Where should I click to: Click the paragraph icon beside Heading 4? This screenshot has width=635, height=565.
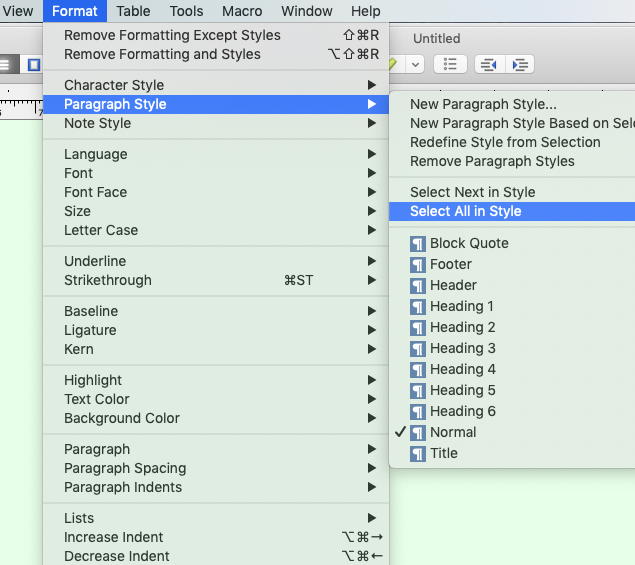tap(418, 370)
